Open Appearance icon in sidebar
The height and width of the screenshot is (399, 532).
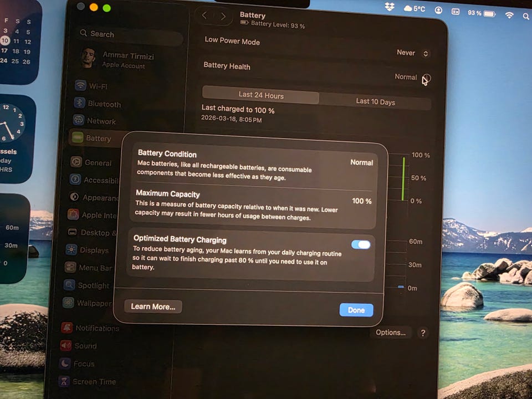[74, 197]
